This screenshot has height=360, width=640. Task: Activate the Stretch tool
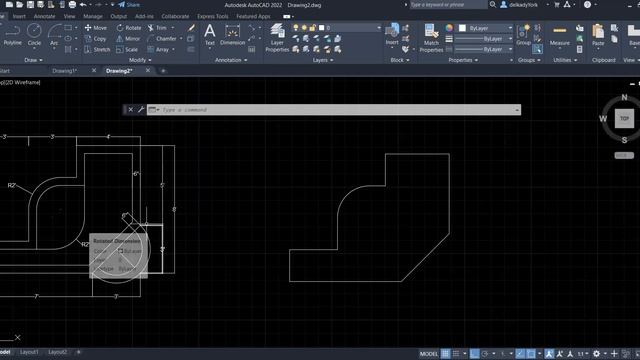[97, 49]
